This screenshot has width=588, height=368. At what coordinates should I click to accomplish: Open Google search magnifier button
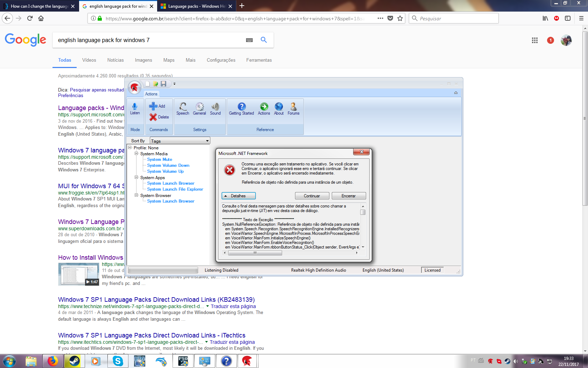[264, 40]
